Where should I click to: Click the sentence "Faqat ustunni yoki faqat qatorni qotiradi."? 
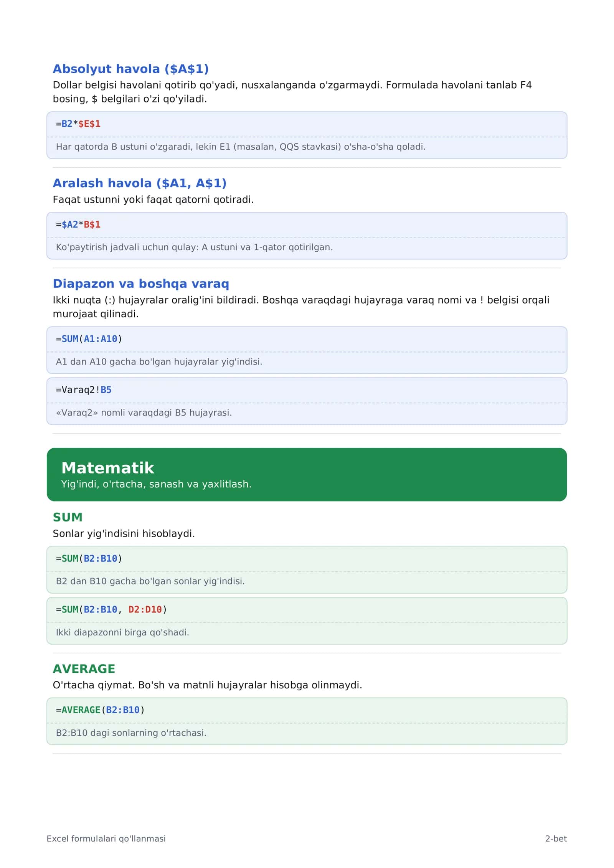153,200
